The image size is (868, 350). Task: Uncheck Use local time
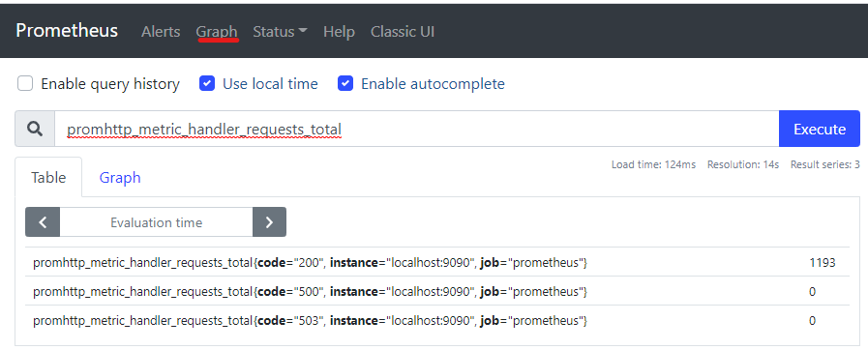(207, 83)
